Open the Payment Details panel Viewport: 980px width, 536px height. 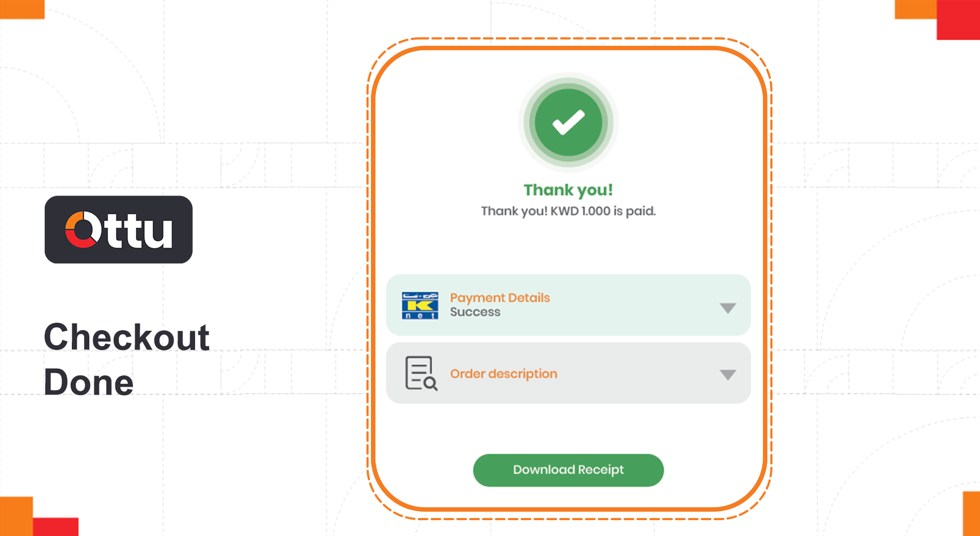[x=568, y=305]
